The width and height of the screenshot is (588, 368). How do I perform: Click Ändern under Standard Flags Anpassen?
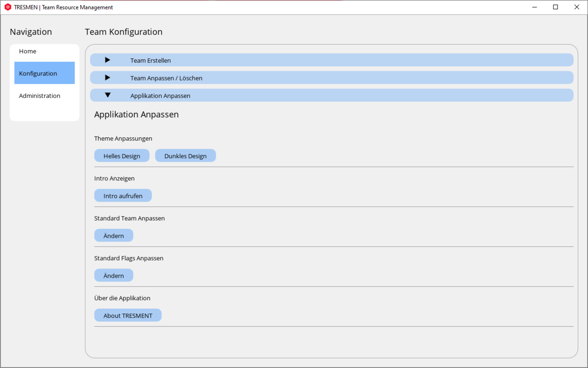[x=113, y=276]
